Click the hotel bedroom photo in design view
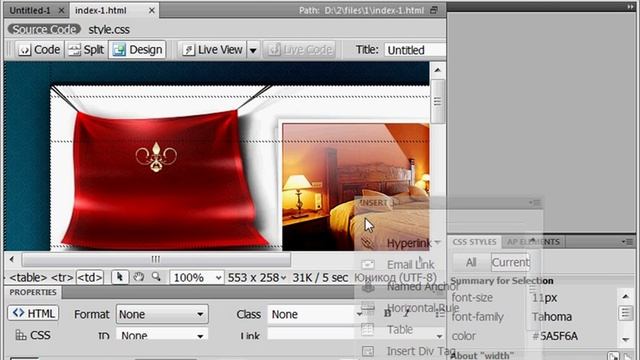The image size is (640, 360). [x=356, y=187]
